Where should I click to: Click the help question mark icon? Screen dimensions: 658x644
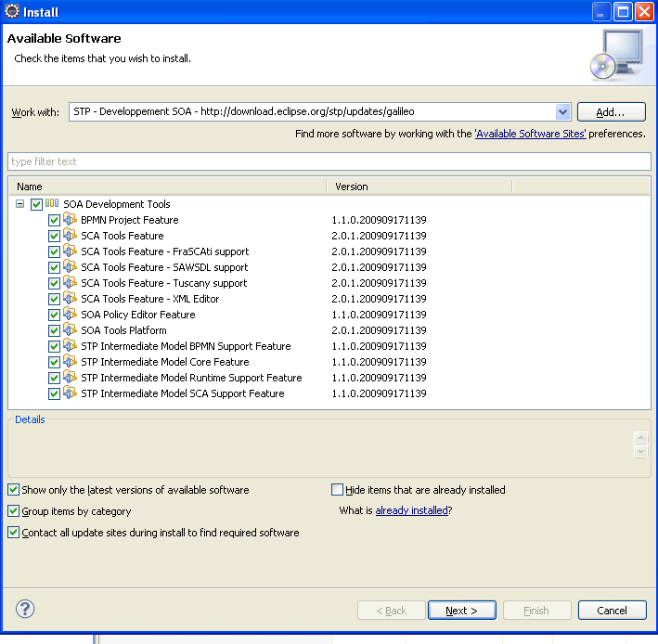point(26,610)
